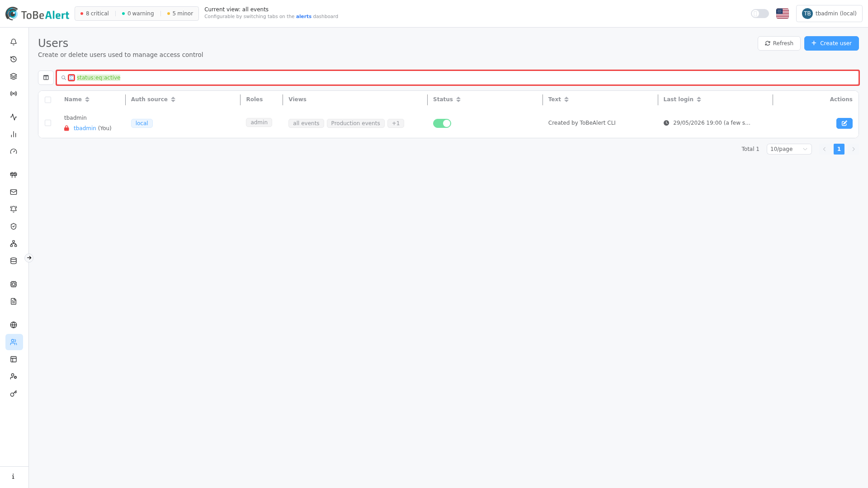
Task: Toggle tbadmin active status switch
Action: (442, 123)
